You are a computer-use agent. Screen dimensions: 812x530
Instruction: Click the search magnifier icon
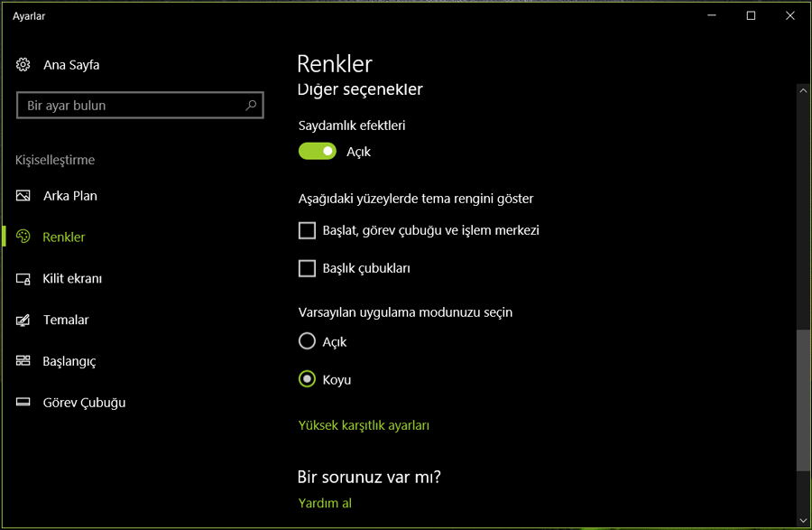coord(251,105)
